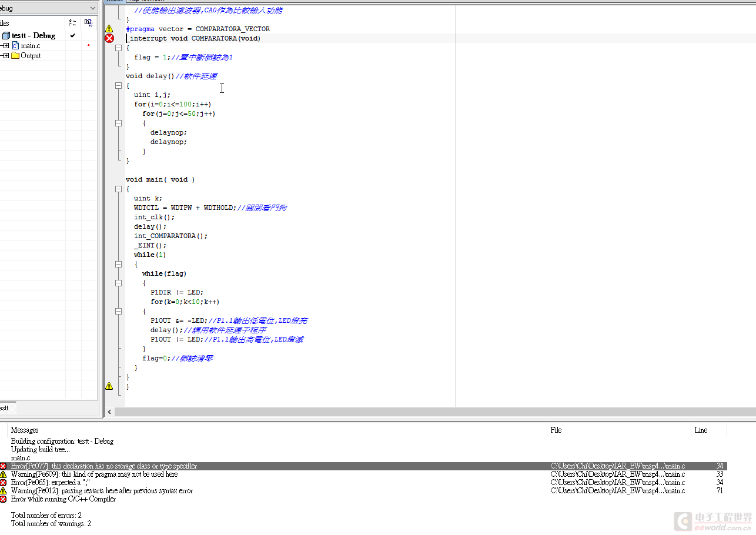
Task: Click the source control column header icon
Action: pos(88,23)
